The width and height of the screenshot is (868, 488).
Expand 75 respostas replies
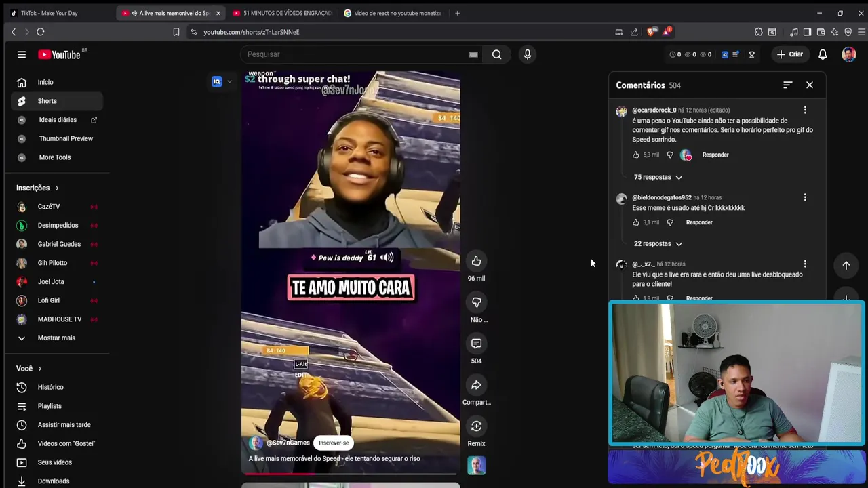tap(658, 177)
